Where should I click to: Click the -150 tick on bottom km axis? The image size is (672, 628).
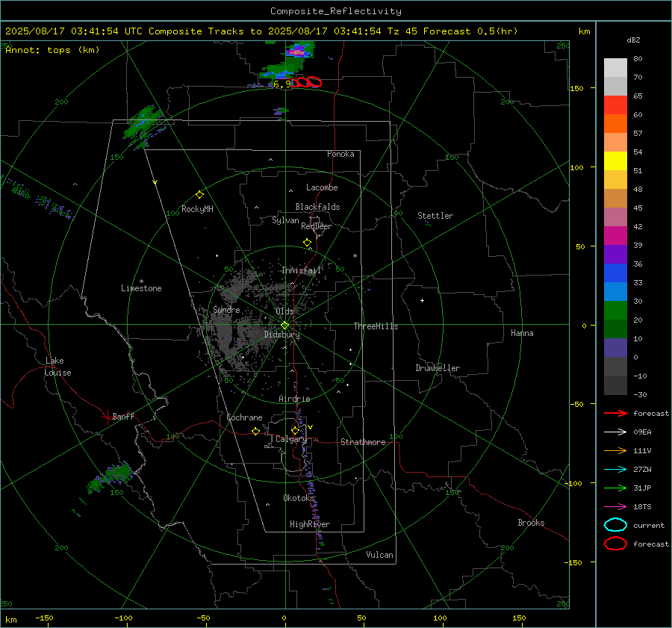tap(44, 618)
